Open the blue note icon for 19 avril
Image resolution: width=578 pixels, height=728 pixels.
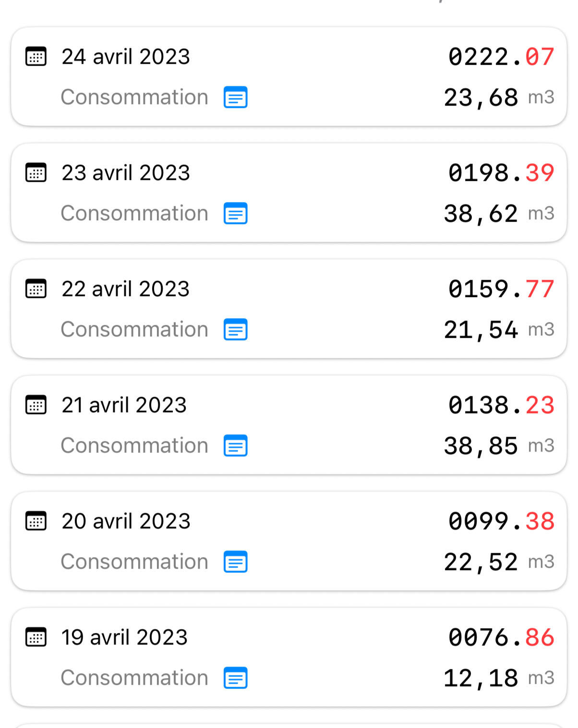[236, 678]
